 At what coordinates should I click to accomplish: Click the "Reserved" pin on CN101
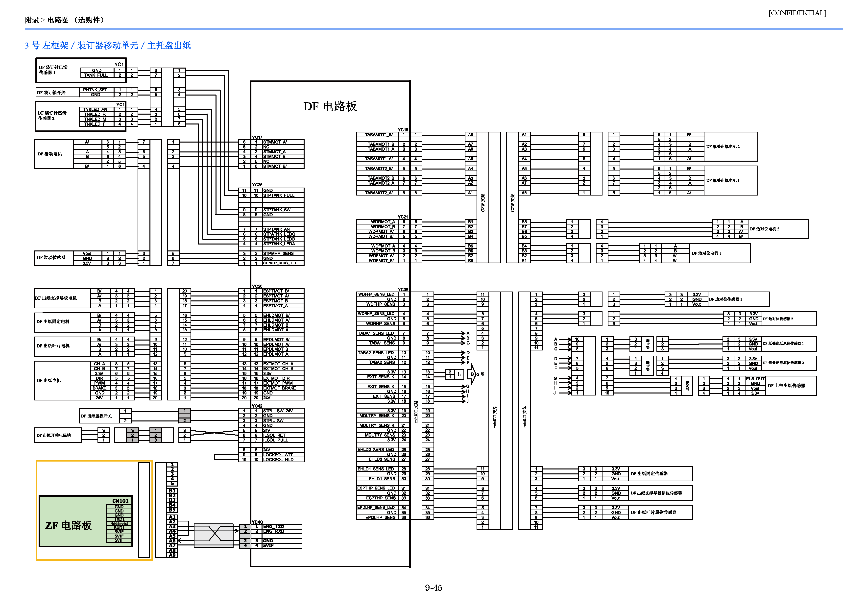pyautogui.click(x=119, y=524)
